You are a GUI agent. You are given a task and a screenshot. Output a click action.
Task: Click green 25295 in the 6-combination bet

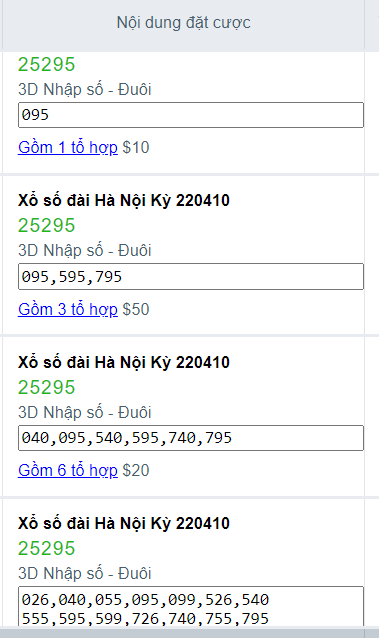pos(47,387)
